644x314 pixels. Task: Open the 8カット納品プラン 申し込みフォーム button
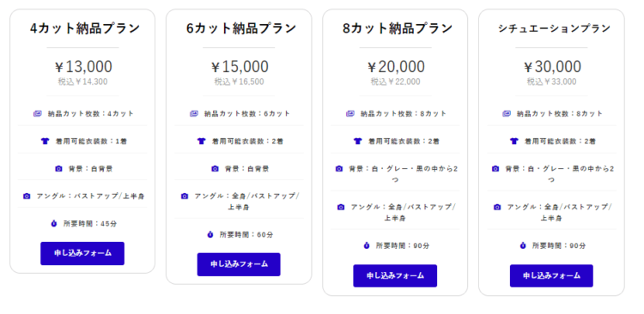click(x=395, y=276)
